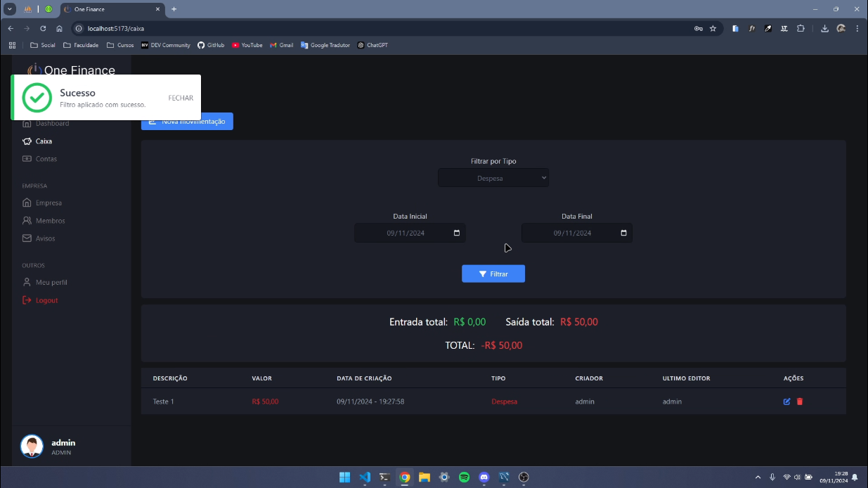Open the notifications bell in the taskbar
Screen dimensions: 868x488
tap(855, 477)
